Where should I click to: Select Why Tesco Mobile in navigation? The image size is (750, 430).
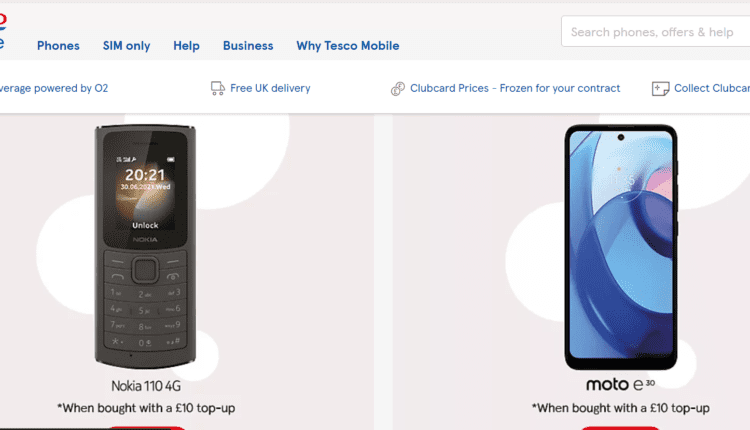point(348,46)
